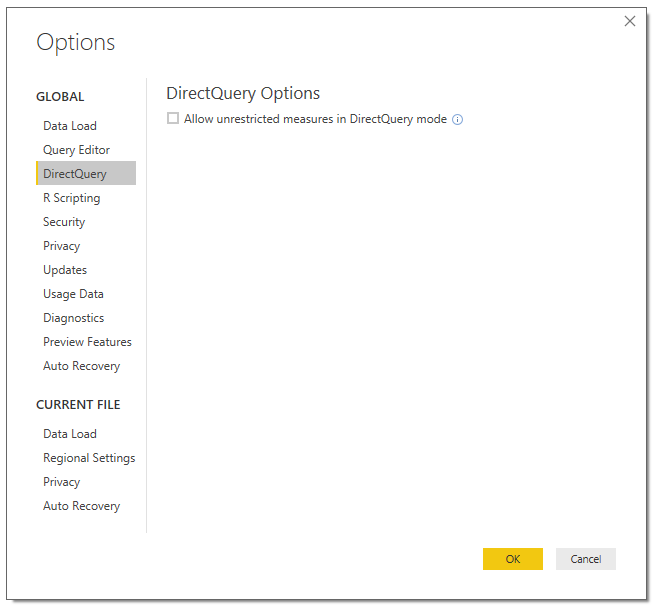654x607 pixels.
Task: Open Current File Auto Recovery settings
Action: (82, 506)
